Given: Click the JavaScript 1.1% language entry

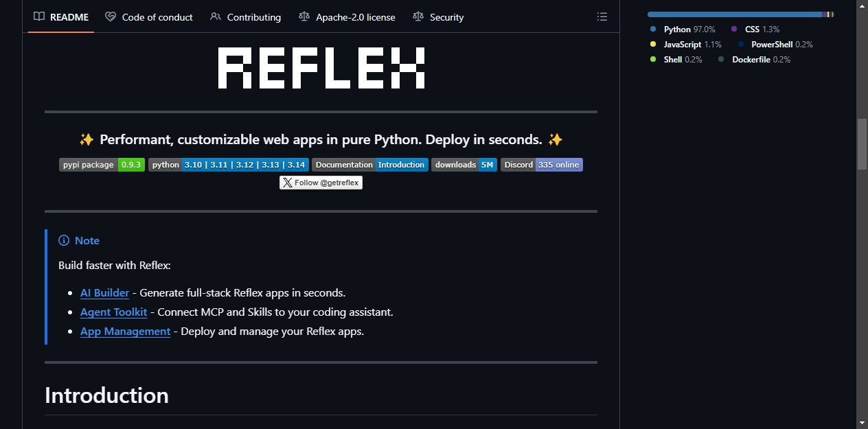Looking at the screenshot, I should pos(685,45).
